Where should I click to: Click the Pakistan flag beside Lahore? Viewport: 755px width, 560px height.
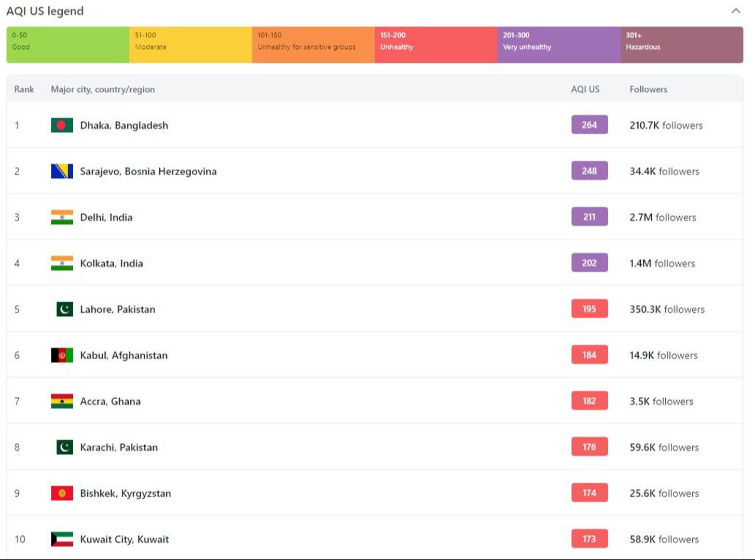coord(64,310)
